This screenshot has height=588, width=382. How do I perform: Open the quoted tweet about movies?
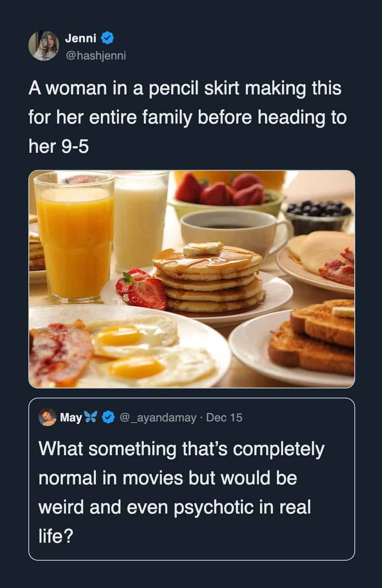[x=180, y=491]
